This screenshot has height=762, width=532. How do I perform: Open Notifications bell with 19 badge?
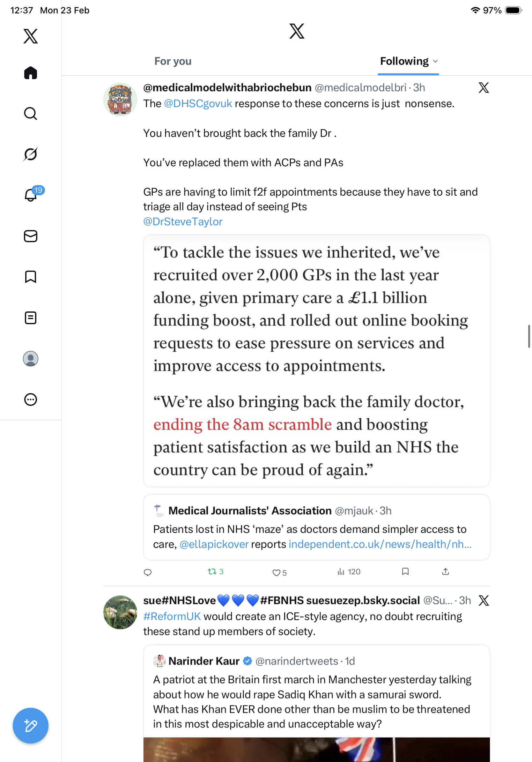coord(31,194)
